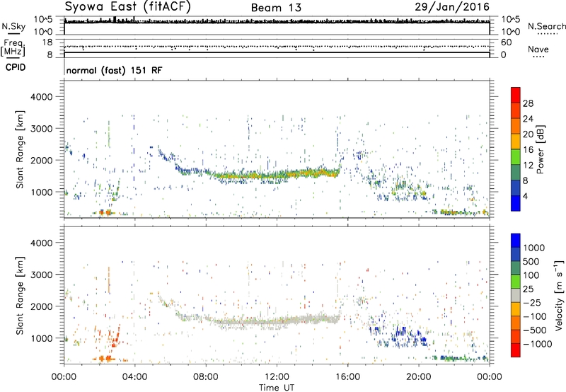Click the '4000' tick in the power panel
The height and width of the screenshot is (392, 566).
(41, 97)
